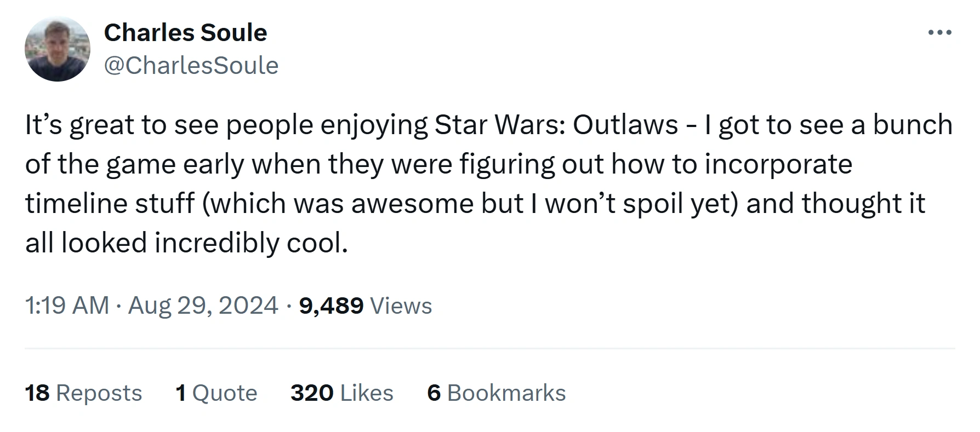Image resolution: width=980 pixels, height=432 pixels.
Task: Click the Aug 29, 2024 date
Action: click(x=203, y=306)
